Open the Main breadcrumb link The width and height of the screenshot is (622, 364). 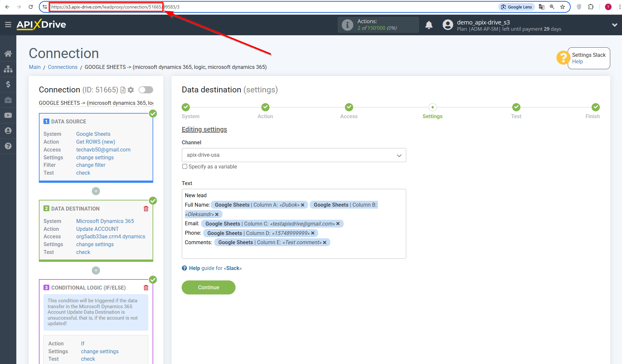35,67
